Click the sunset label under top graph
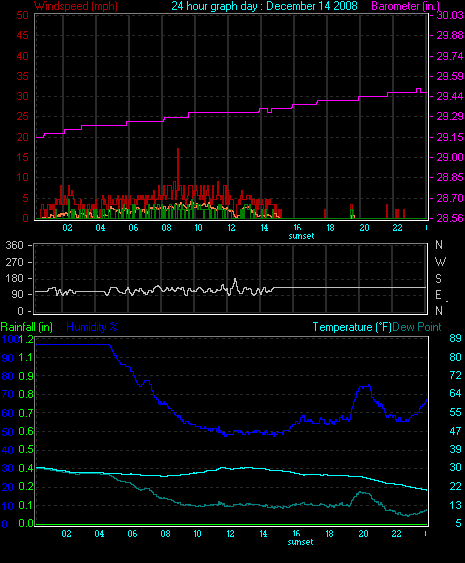The image size is (465, 563). 301,236
